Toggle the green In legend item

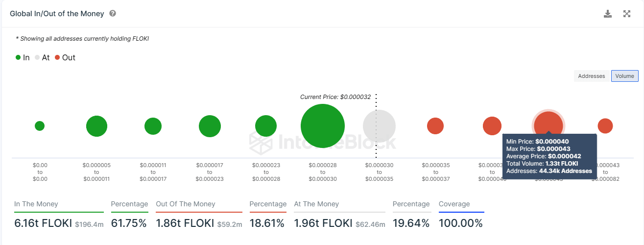23,57
